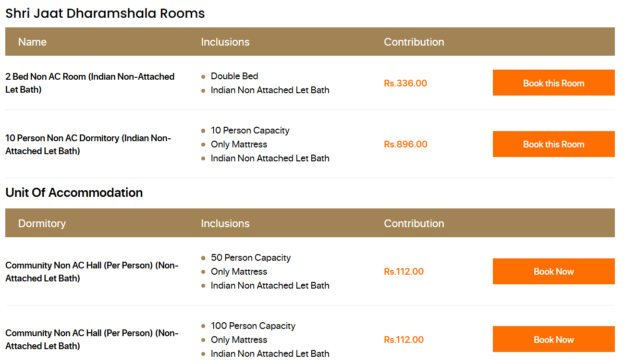Click the Double Bed inclusion item
This screenshot has height=364, width=637.
coord(234,76)
